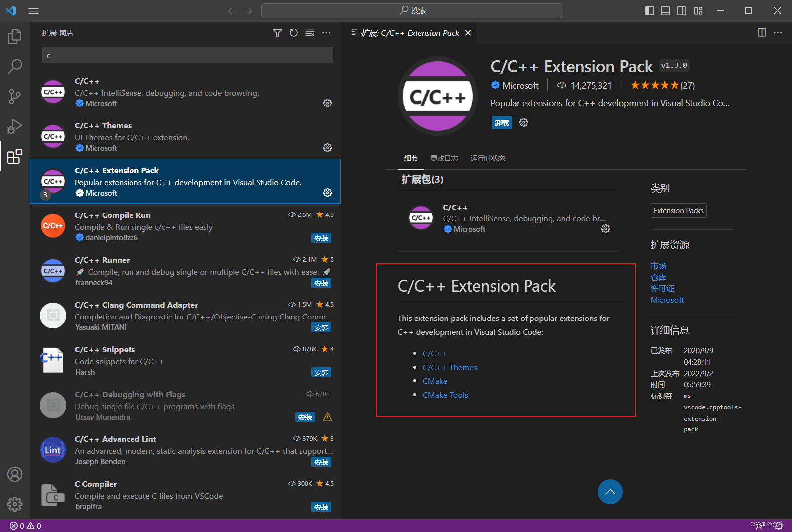Select the C/C++ Extension Pack editor tab

point(409,33)
